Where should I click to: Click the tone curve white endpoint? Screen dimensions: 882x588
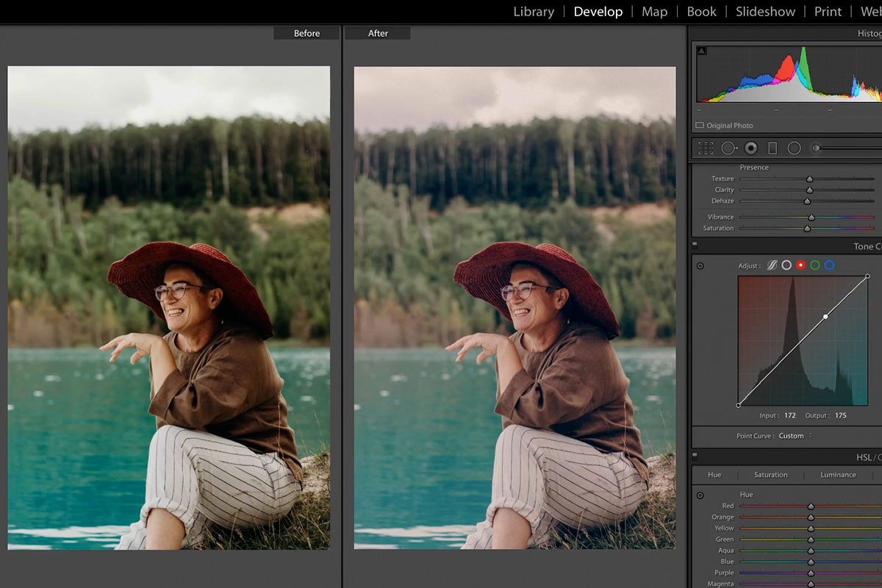coord(868,276)
